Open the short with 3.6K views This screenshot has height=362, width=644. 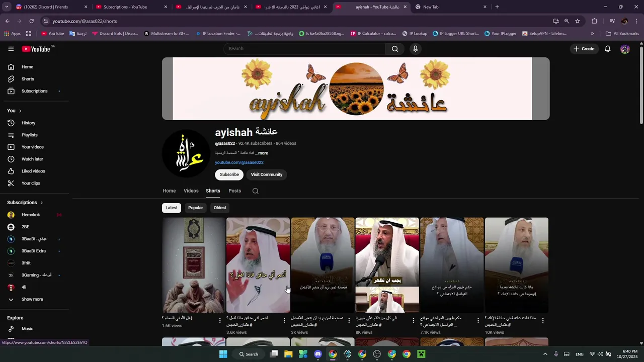[x=258, y=265]
